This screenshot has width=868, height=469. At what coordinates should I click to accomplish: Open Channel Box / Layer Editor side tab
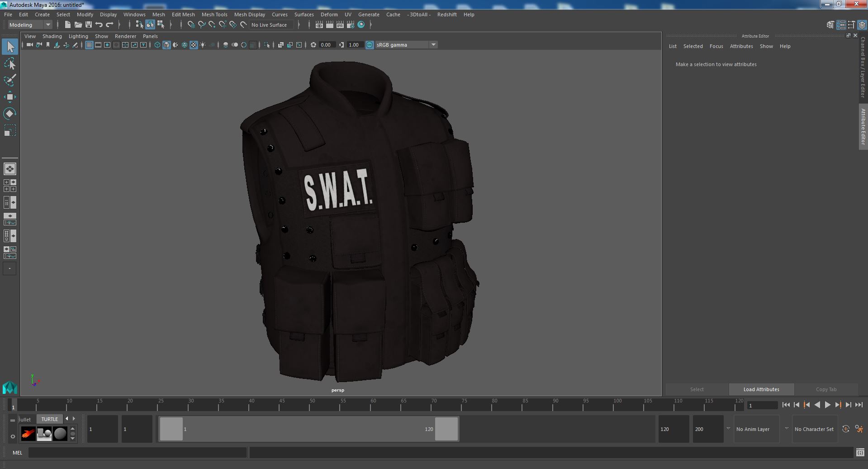coord(863,67)
